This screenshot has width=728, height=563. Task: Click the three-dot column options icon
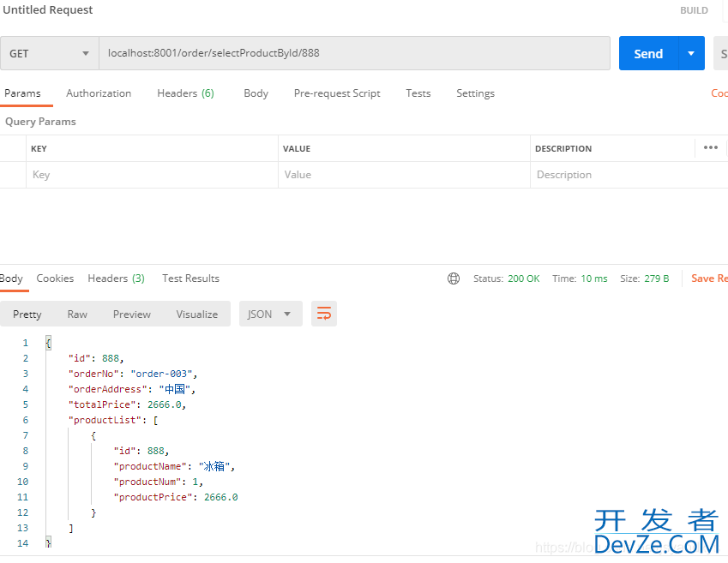710,147
